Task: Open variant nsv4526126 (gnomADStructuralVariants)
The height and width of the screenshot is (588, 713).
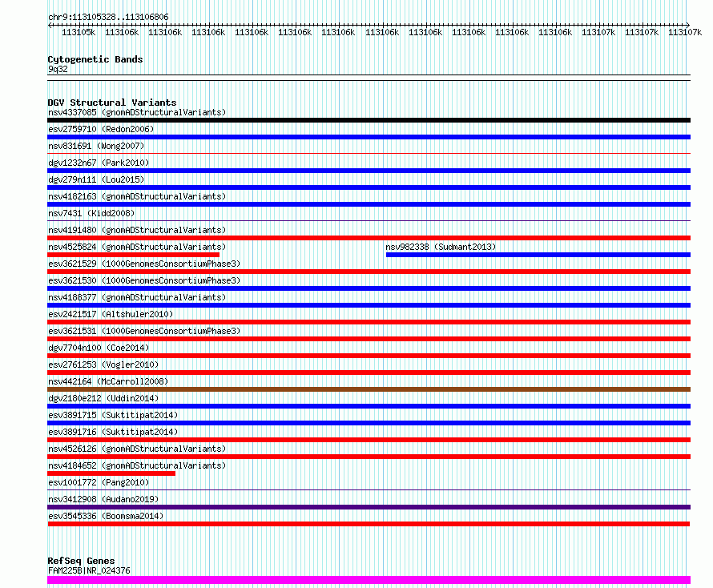Action: pyautogui.click(x=137, y=449)
